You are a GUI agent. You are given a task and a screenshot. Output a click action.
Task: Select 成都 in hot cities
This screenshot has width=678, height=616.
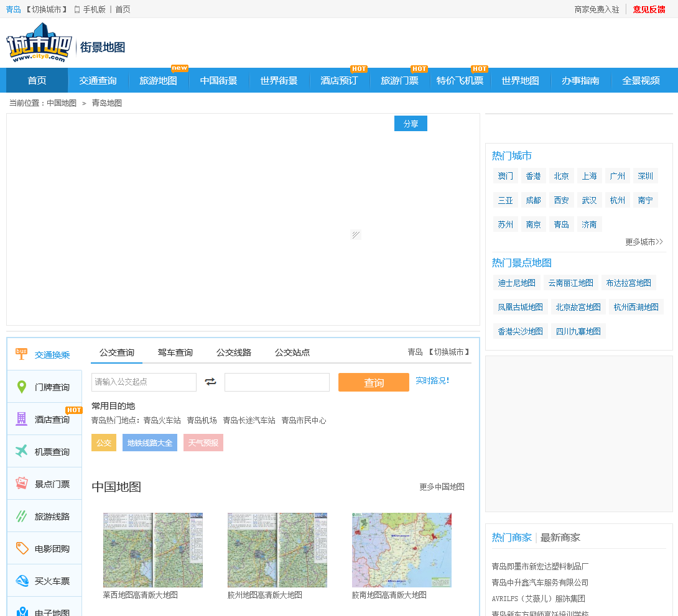pos(533,200)
